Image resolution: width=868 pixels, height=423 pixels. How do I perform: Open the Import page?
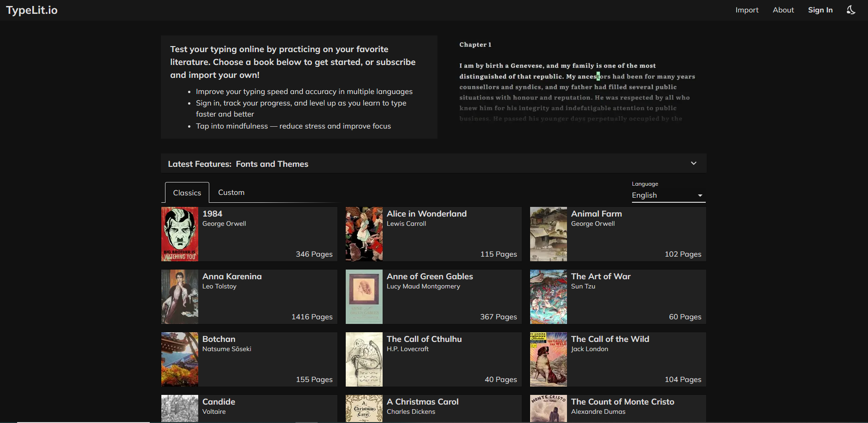click(x=747, y=10)
